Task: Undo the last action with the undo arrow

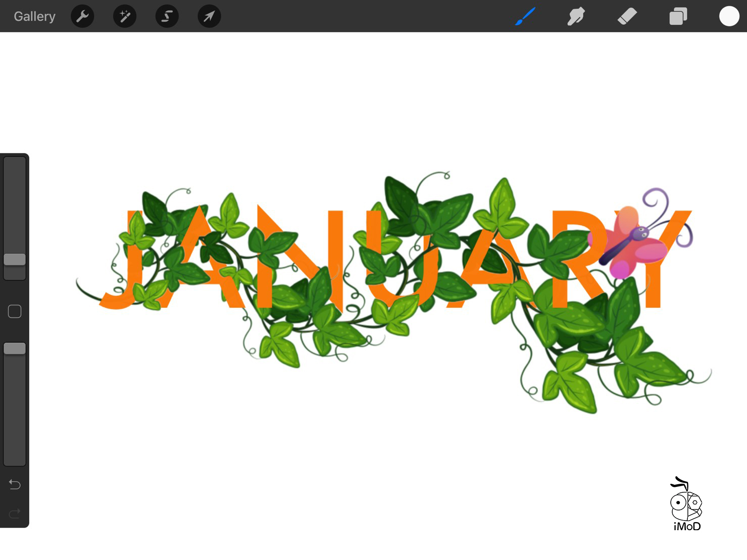Action: click(15, 485)
